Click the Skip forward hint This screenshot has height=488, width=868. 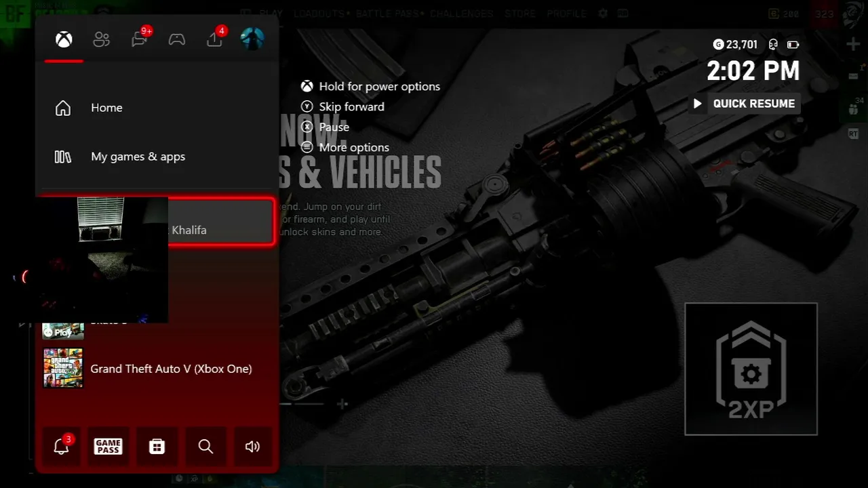(343, 107)
